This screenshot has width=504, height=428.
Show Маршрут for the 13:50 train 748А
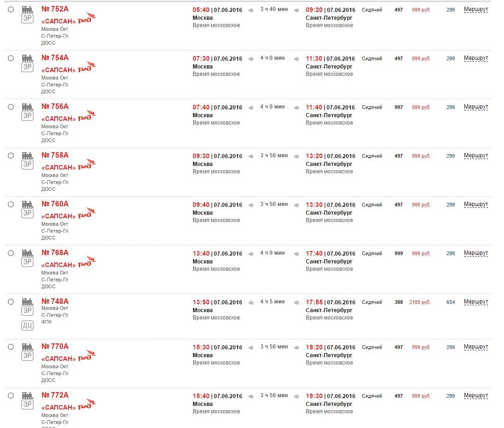[x=476, y=302]
